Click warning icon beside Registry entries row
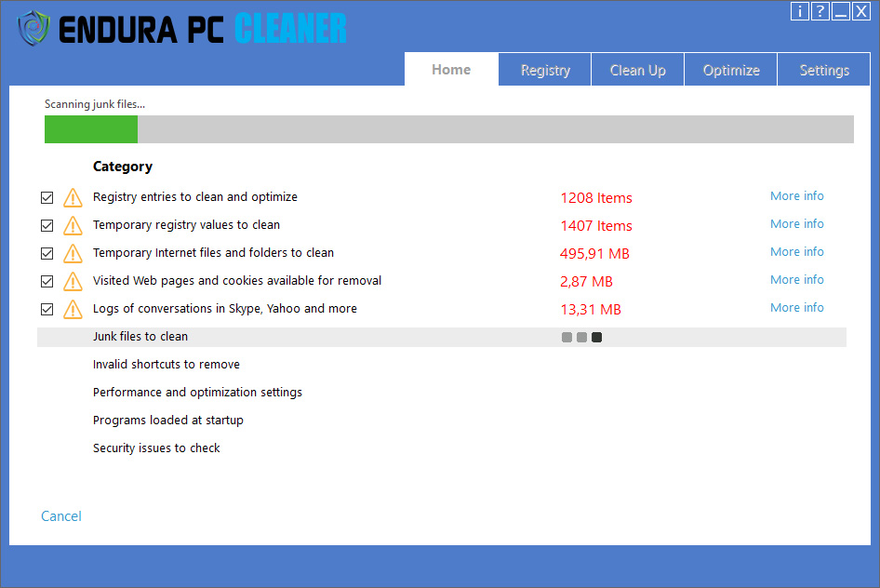The width and height of the screenshot is (880, 588). pyautogui.click(x=73, y=198)
